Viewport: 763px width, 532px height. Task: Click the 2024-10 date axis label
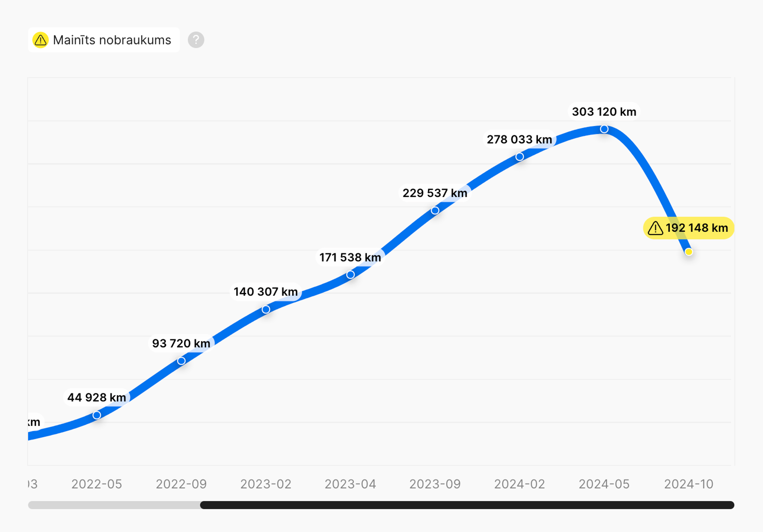689,484
